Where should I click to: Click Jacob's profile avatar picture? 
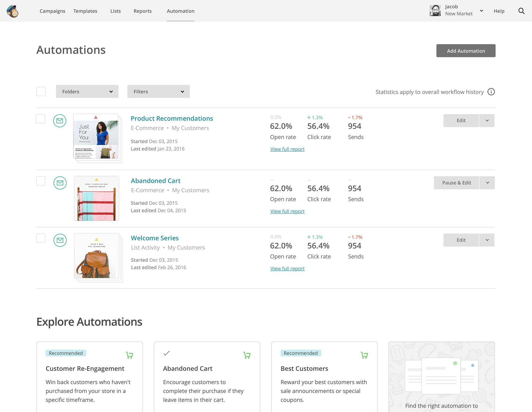(x=435, y=11)
